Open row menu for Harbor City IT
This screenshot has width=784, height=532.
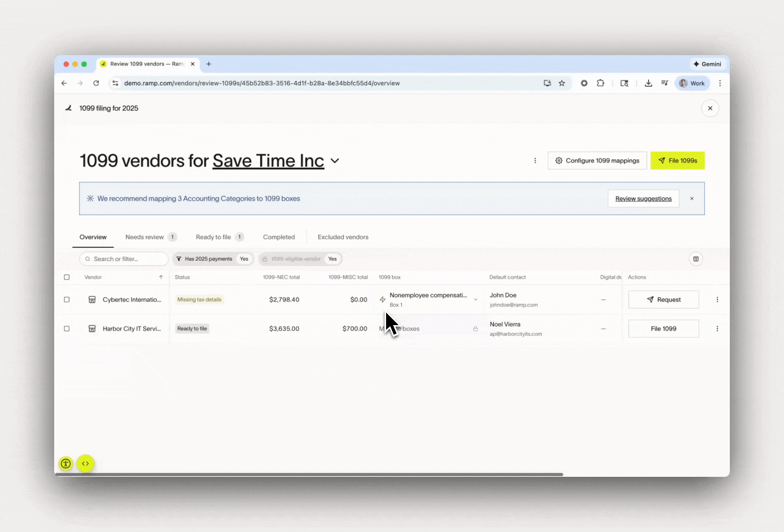[717, 329]
